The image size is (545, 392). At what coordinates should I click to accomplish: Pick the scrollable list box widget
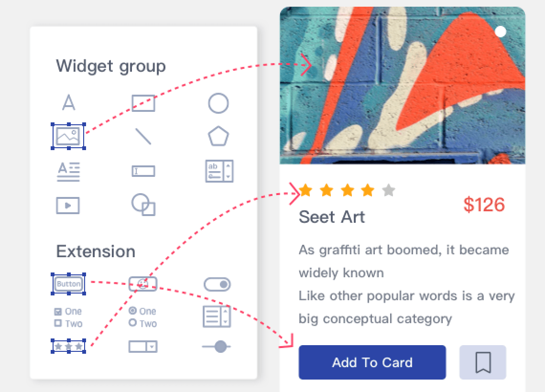217,316
